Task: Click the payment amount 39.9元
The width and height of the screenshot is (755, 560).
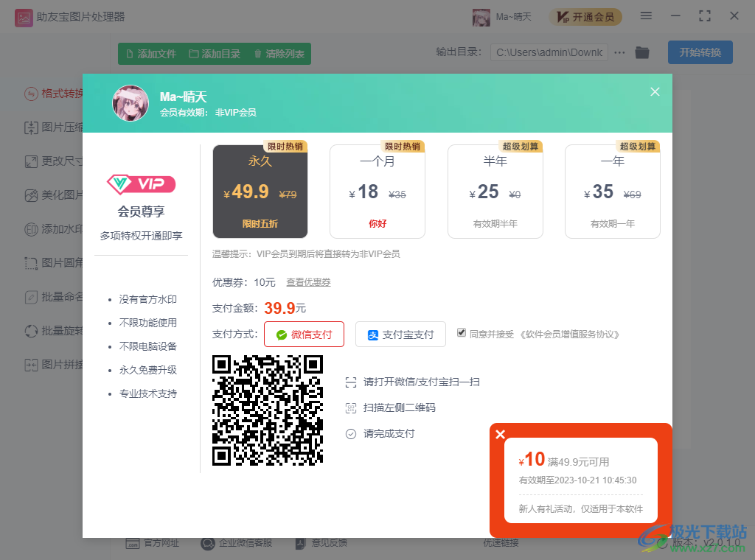Action: click(x=285, y=308)
